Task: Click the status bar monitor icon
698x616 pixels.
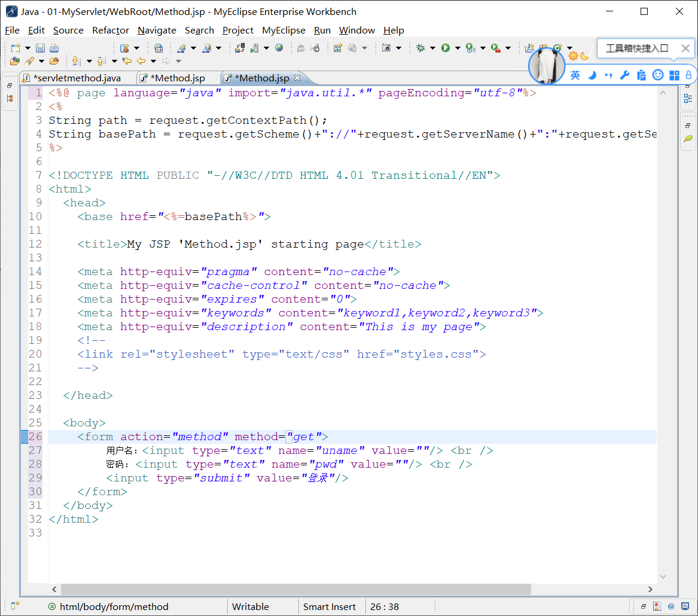Action: point(685,606)
